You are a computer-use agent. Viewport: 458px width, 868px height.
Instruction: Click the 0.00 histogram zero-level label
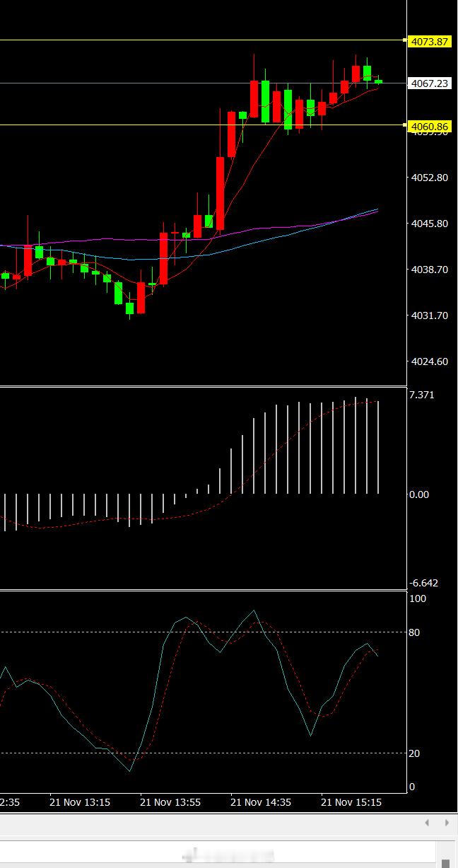pyautogui.click(x=419, y=494)
